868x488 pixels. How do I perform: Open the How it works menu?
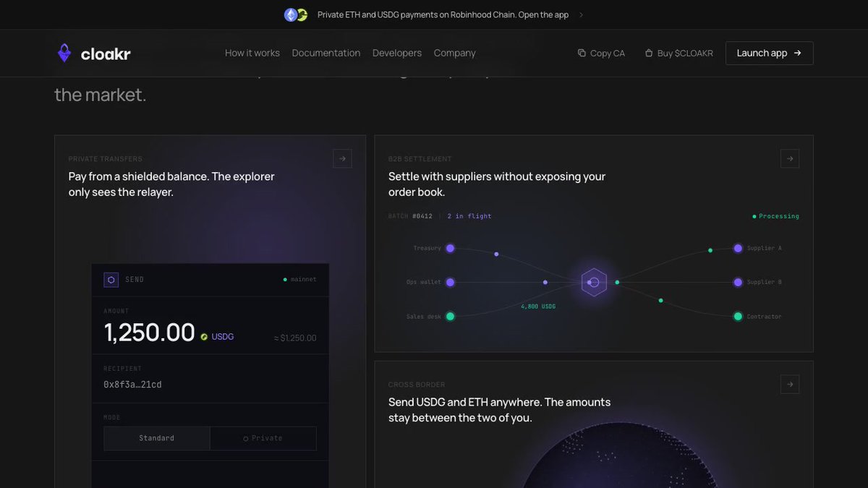(252, 53)
